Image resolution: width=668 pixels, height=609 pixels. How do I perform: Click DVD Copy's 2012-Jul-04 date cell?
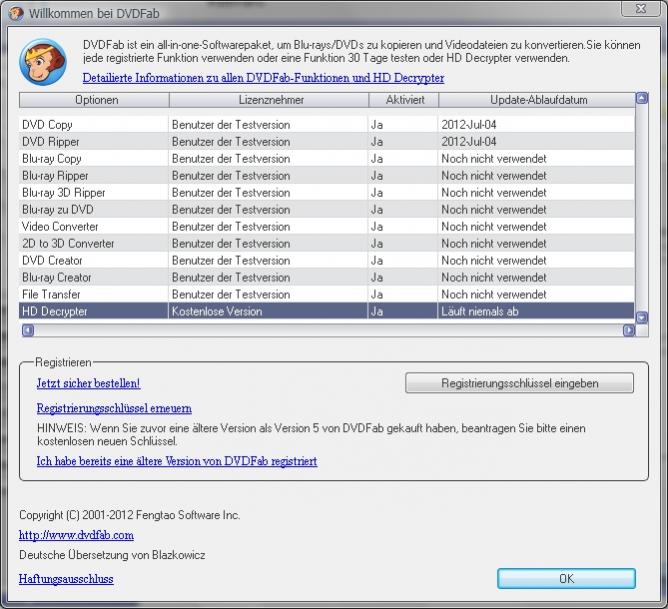pyautogui.click(x=536, y=124)
